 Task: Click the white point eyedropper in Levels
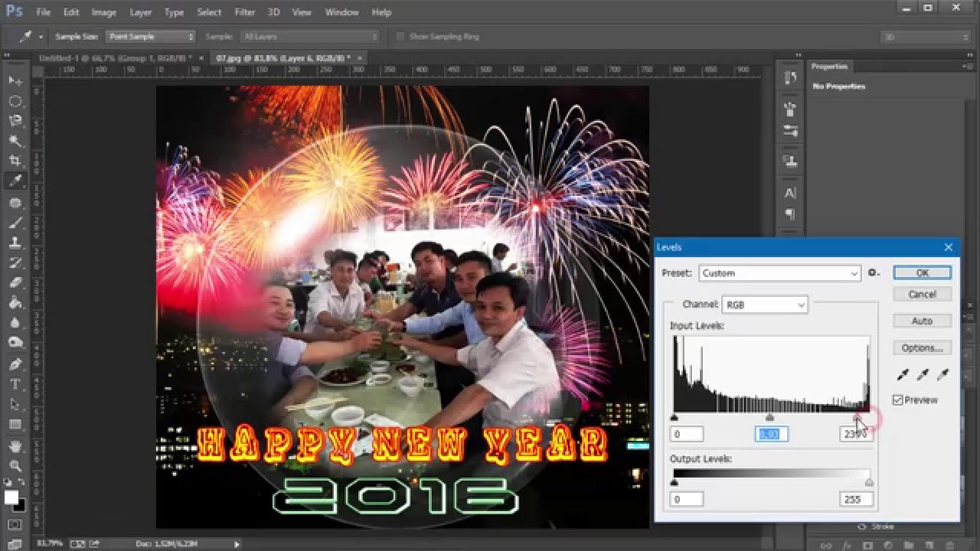942,375
